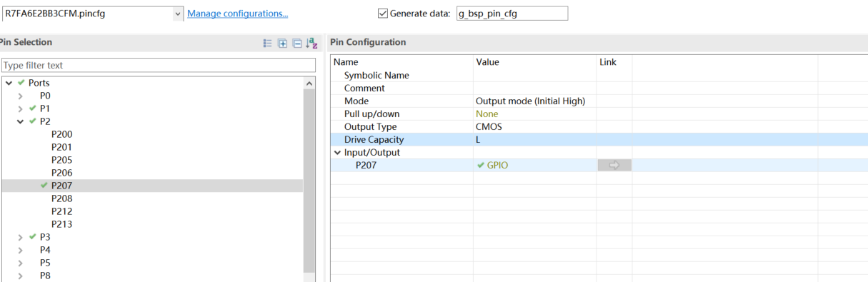Collapse the Input/Output property group

pyautogui.click(x=337, y=152)
